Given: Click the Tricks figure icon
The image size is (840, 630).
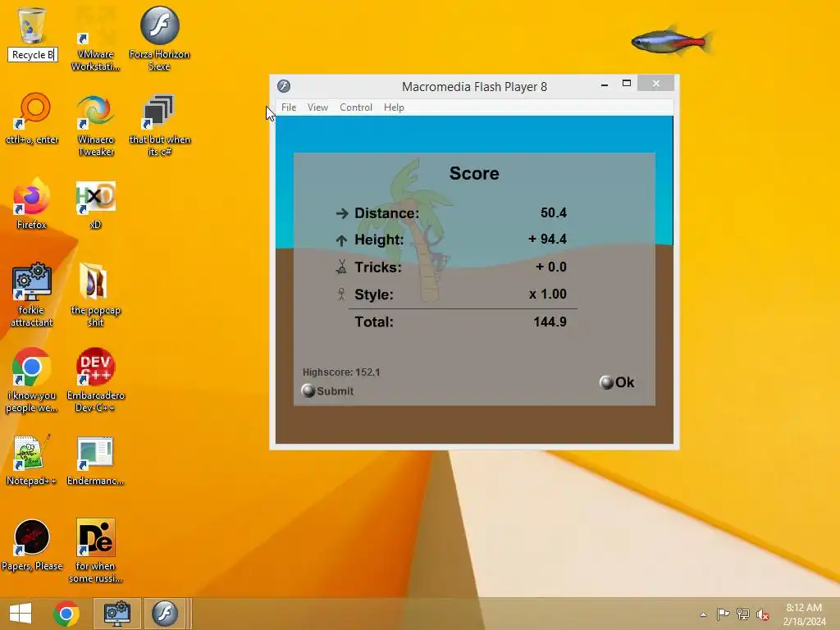Looking at the screenshot, I should point(341,267).
